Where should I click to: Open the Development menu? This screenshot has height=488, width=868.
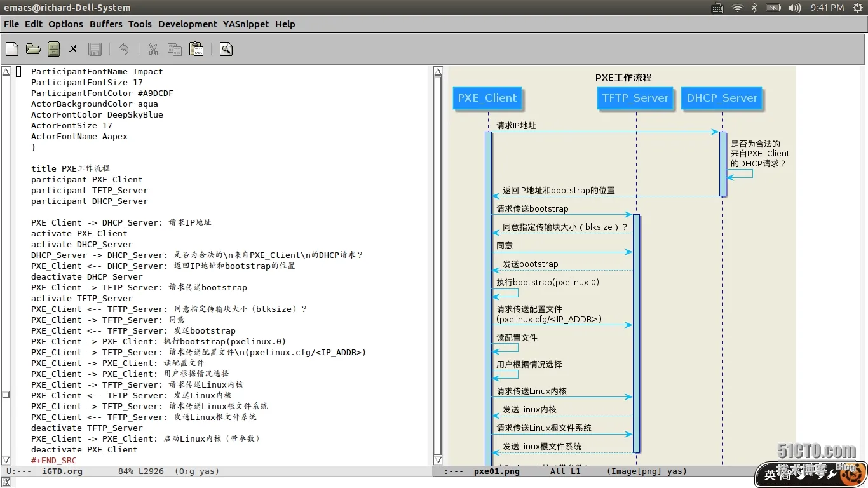[x=187, y=24]
